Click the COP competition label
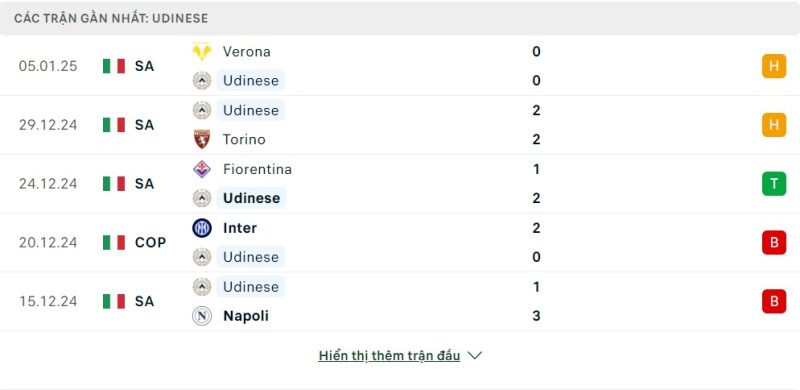800x390 pixels. [x=151, y=242]
